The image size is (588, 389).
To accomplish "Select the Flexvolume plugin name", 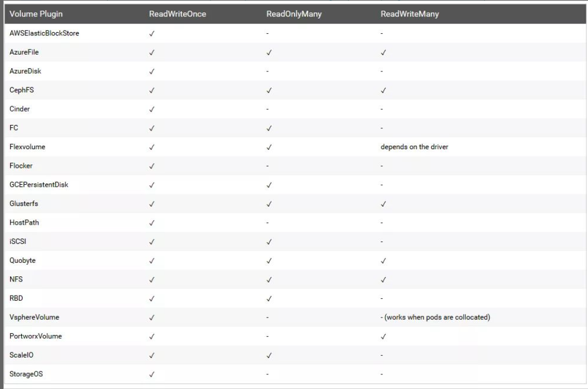I will click(28, 146).
